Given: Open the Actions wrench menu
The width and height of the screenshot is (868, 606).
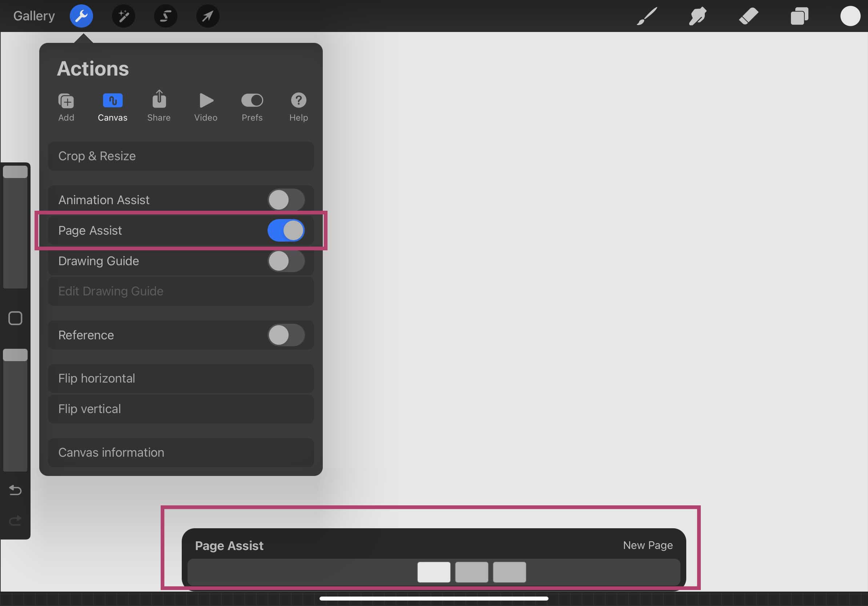Looking at the screenshot, I should tap(81, 16).
